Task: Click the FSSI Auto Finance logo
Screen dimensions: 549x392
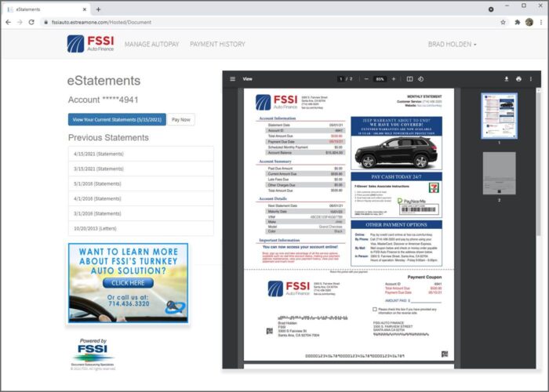Action: click(90, 44)
